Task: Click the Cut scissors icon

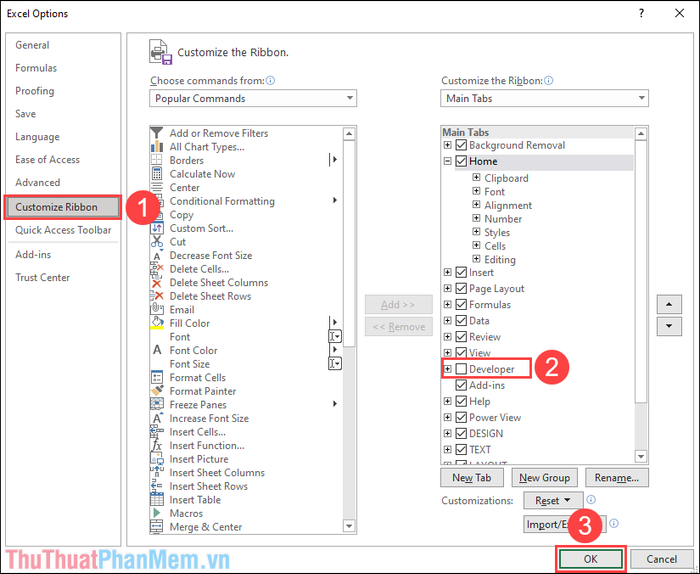Action: [x=157, y=241]
